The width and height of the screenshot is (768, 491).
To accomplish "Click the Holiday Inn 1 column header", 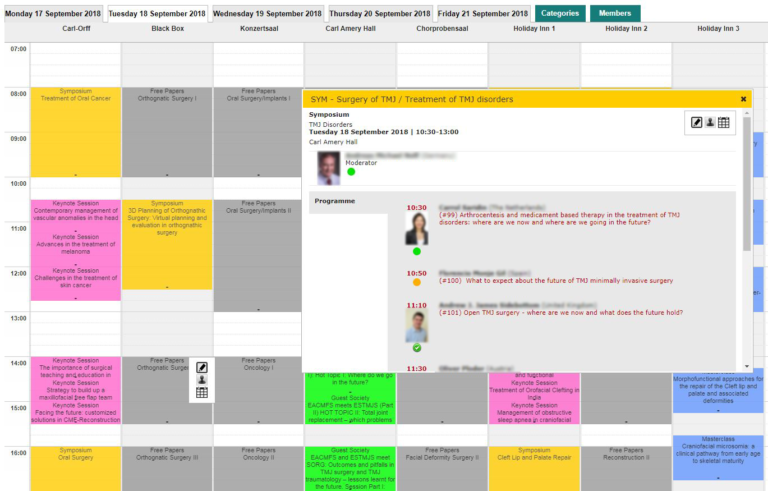I will pos(534,28).
